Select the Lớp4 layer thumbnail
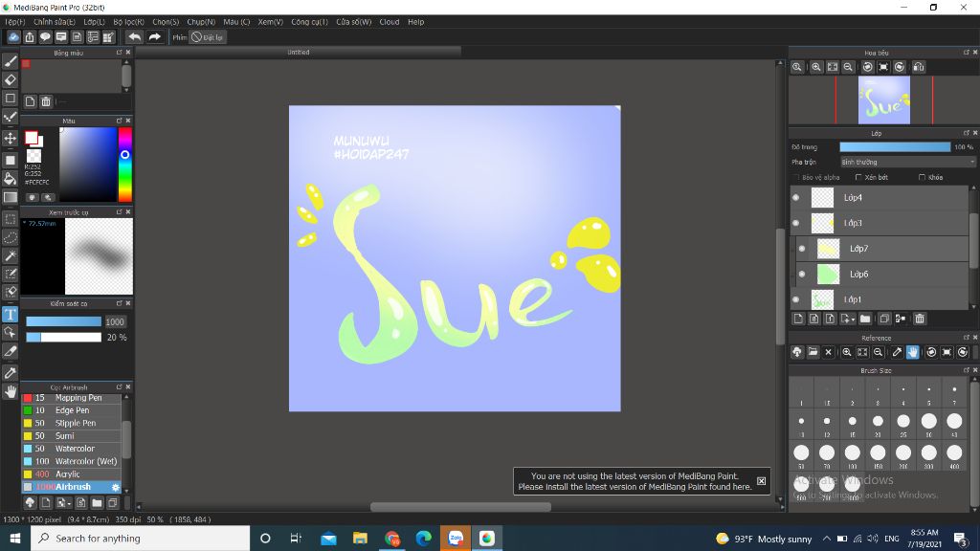 822,197
